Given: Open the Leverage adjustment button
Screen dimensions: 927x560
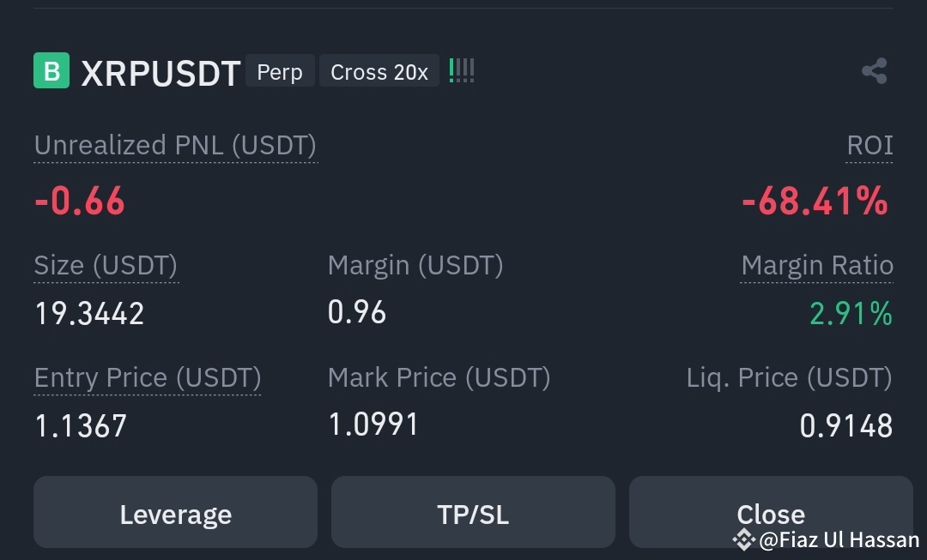Looking at the screenshot, I should tap(176, 512).
